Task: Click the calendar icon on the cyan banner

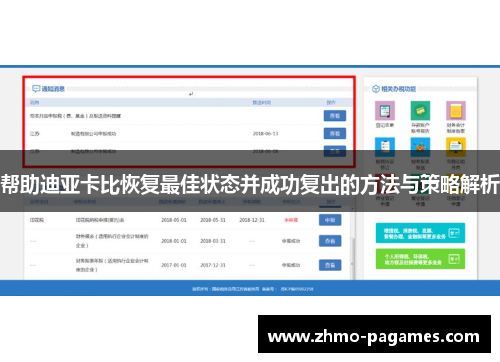Action: tap(454, 232)
